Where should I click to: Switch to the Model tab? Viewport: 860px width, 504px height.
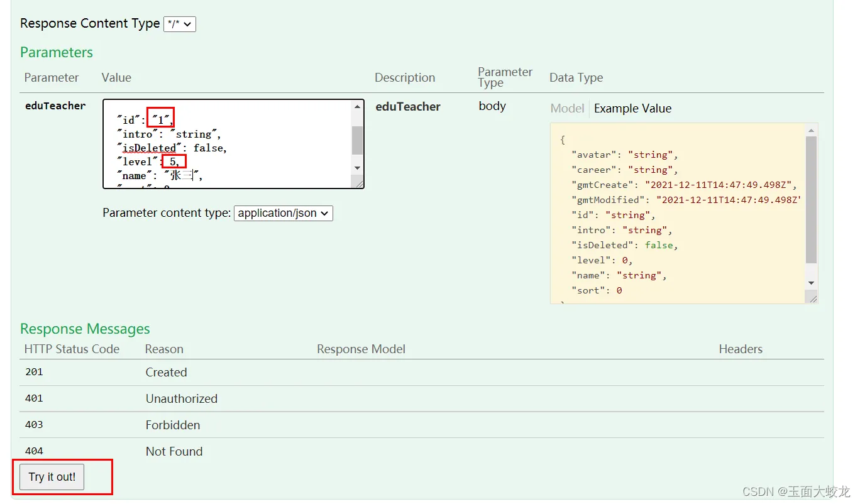pos(567,109)
